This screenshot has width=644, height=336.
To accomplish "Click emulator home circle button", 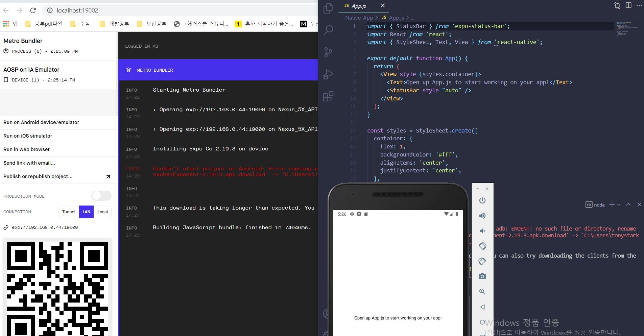I will click(x=482, y=322).
